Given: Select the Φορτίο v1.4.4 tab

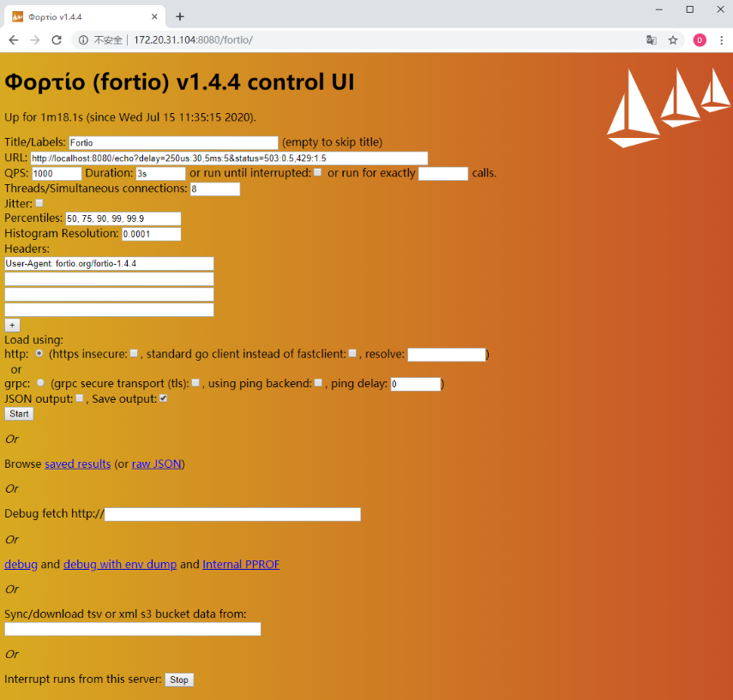Looking at the screenshot, I should (84, 17).
